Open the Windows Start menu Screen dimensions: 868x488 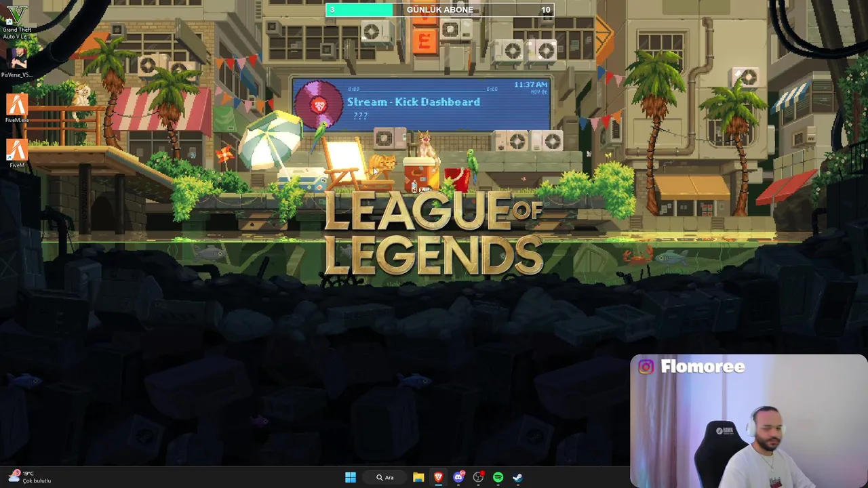(x=351, y=477)
